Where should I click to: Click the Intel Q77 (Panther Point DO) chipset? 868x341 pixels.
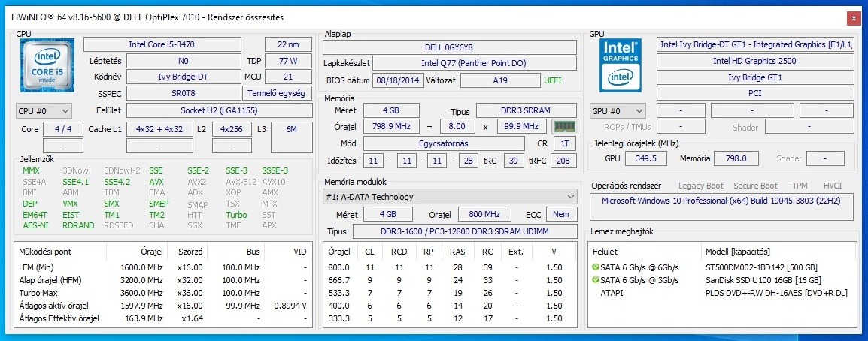click(x=474, y=64)
